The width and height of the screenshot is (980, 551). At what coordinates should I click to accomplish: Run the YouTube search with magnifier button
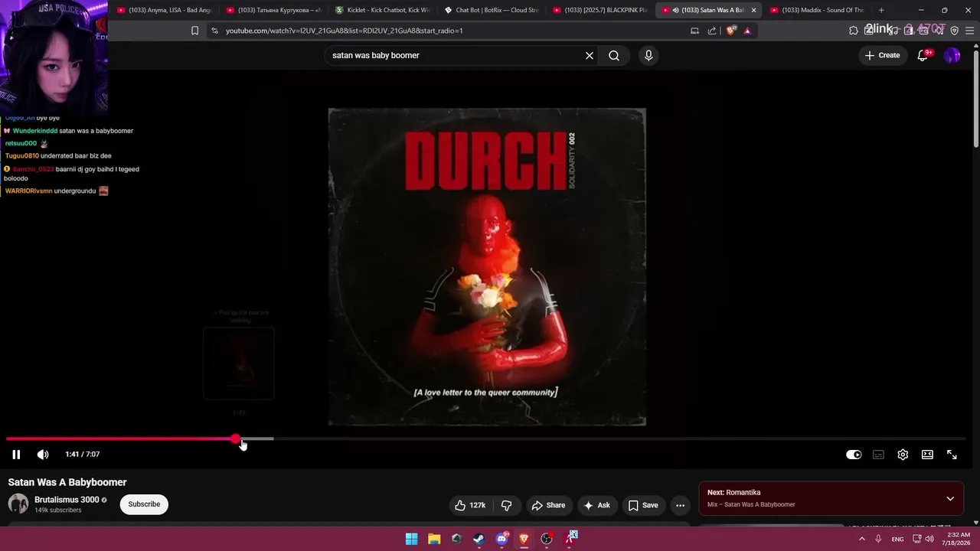pos(614,55)
